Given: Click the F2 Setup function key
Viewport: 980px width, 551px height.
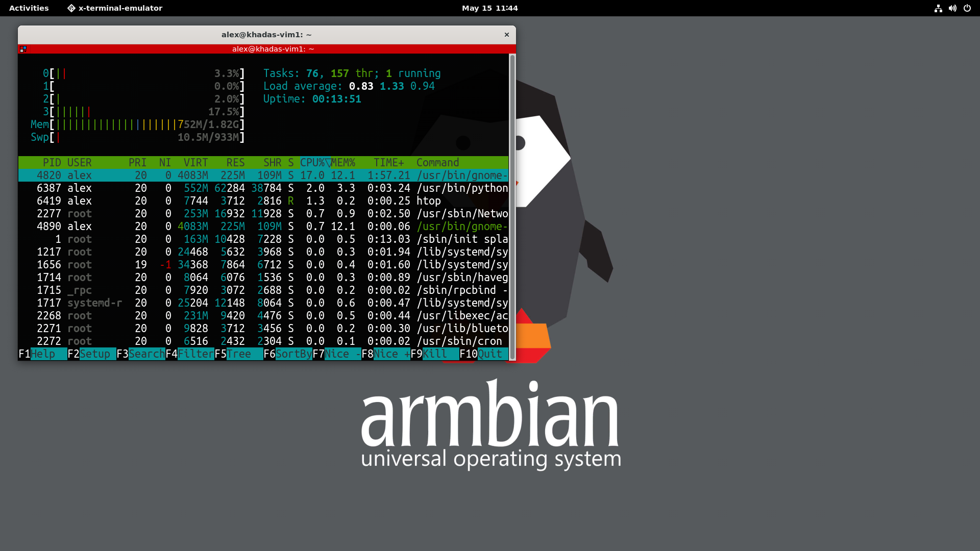Looking at the screenshot, I should point(92,354).
